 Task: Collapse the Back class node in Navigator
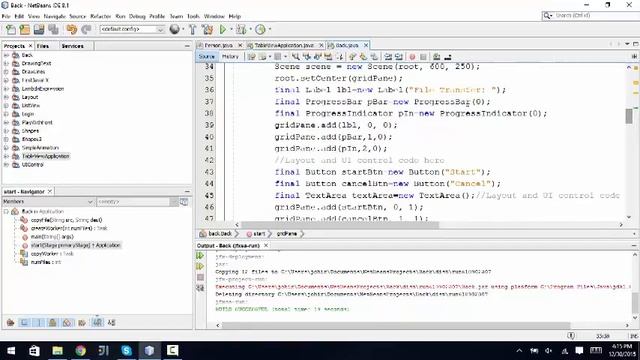point(6,211)
